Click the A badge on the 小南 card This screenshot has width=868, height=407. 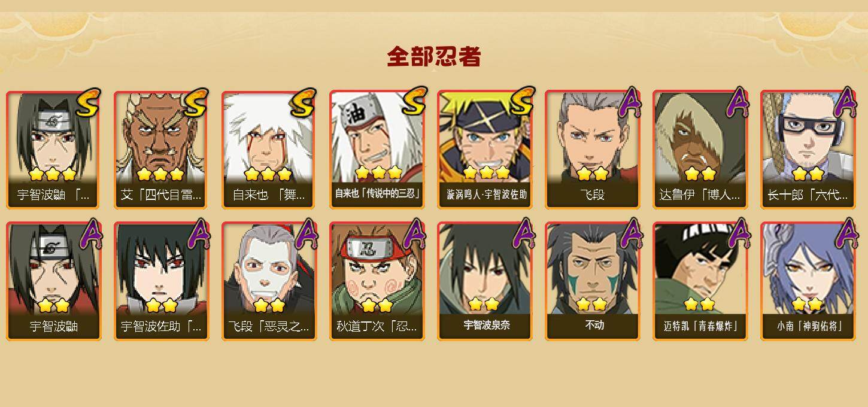[845, 234]
